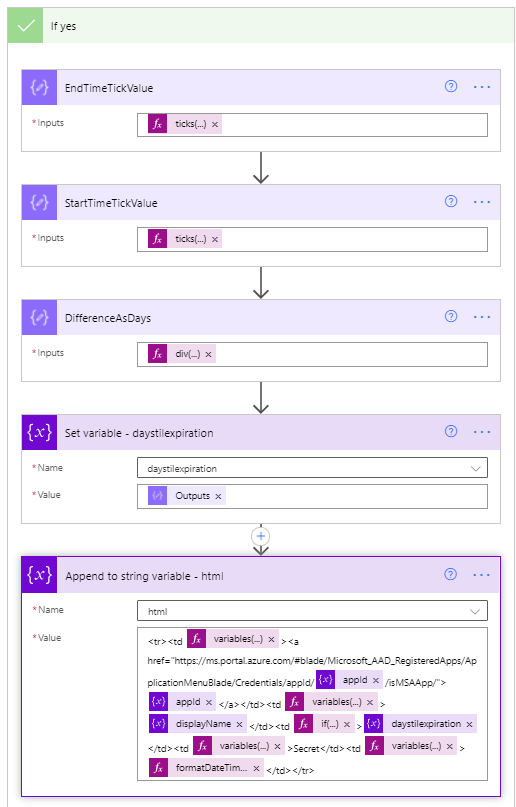Select the formatDateTim... expression token
516x807 pixels.
206,768
